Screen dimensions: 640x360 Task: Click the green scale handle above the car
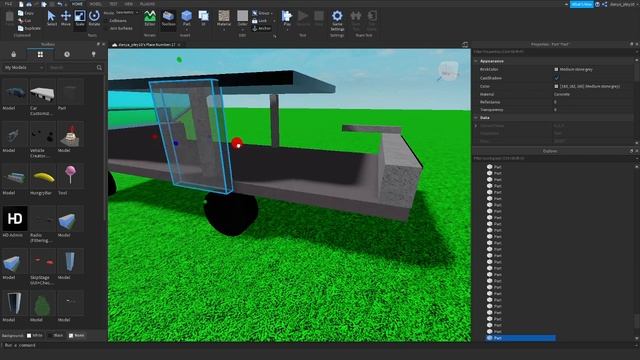pos(179,60)
